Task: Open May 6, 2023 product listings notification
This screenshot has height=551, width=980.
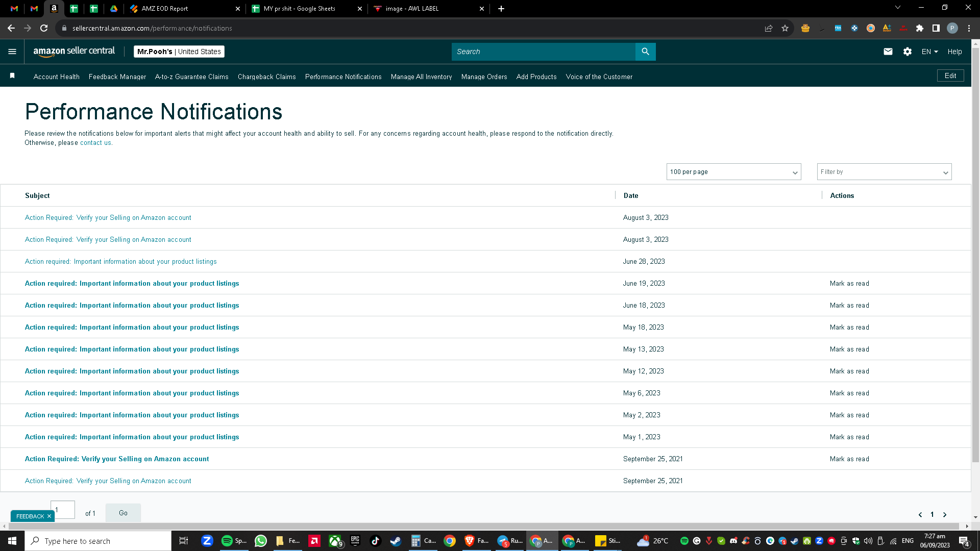Action: click(132, 393)
